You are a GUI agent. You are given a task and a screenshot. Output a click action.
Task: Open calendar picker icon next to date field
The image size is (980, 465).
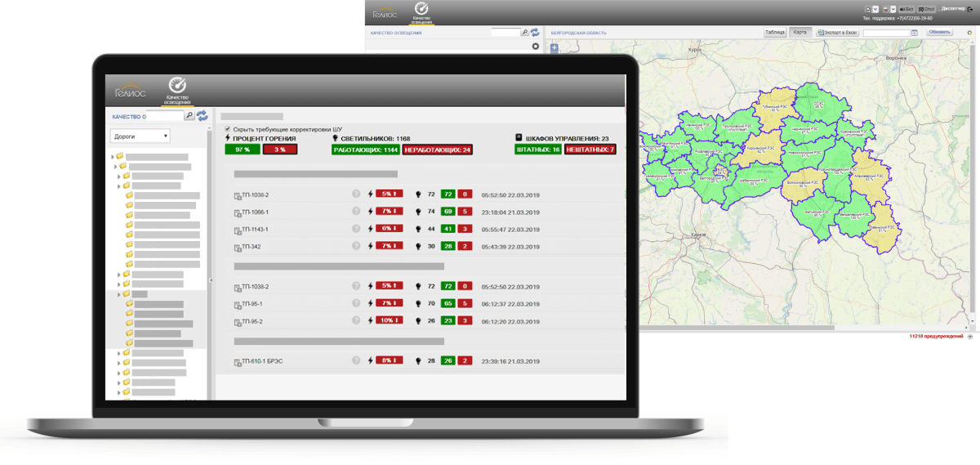(x=915, y=33)
